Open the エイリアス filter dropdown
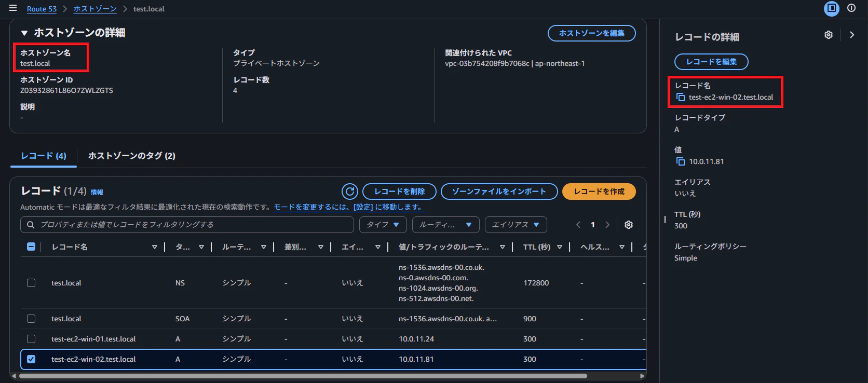 516,225
